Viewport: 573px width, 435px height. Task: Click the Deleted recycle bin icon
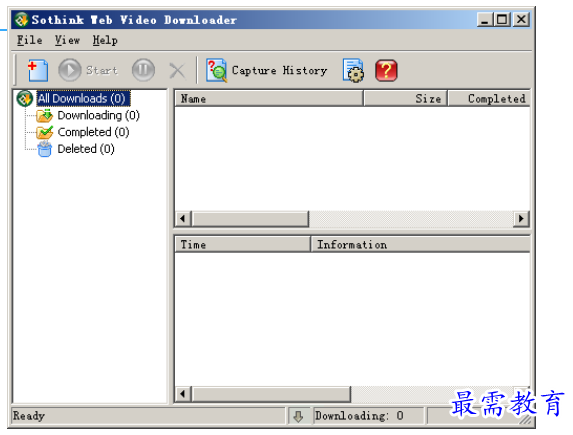click(45, 149)
